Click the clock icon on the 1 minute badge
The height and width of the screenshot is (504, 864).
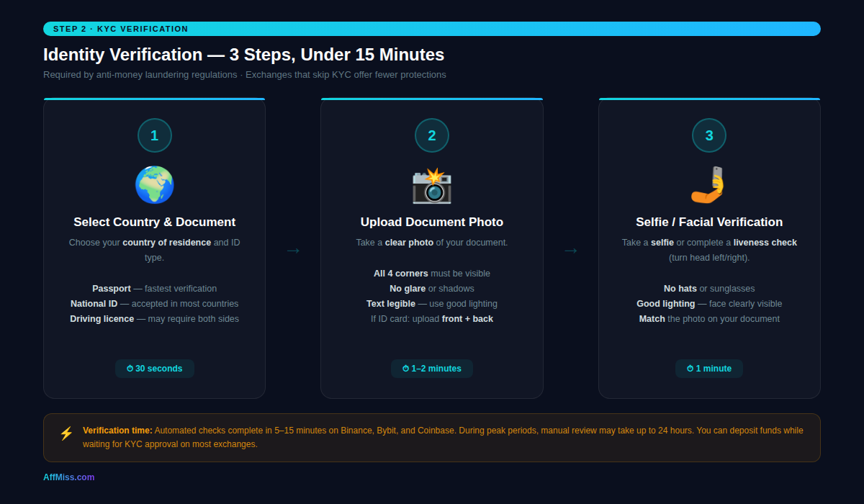click(690, 368)
